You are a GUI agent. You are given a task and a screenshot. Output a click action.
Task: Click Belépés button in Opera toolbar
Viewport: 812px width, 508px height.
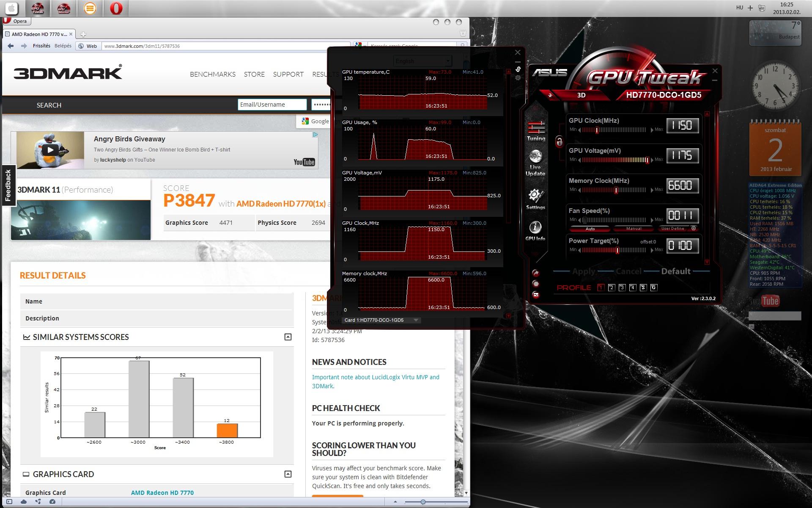click(63, 46)
